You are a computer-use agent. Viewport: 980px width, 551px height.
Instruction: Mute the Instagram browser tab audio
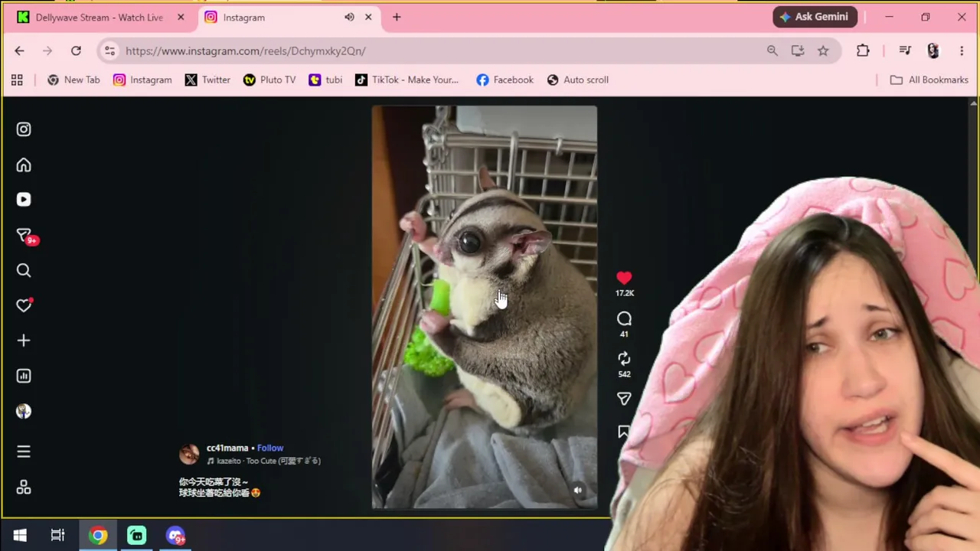(349, 17)
